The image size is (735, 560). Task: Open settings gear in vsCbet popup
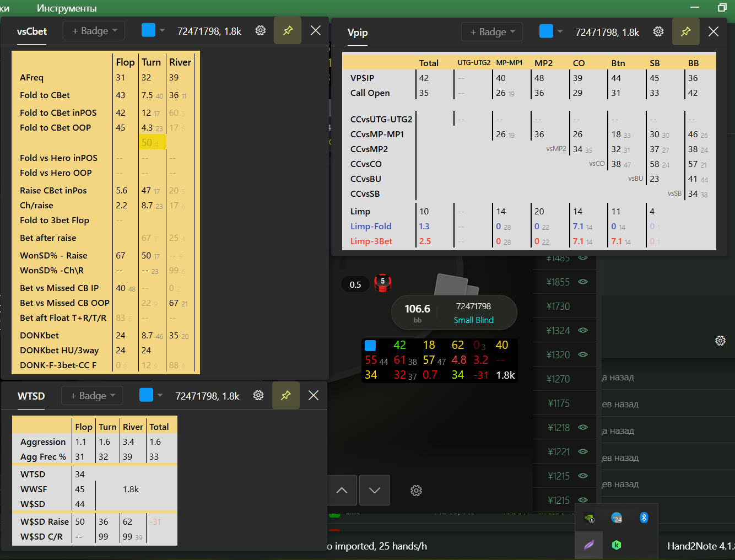pos(261,31)
